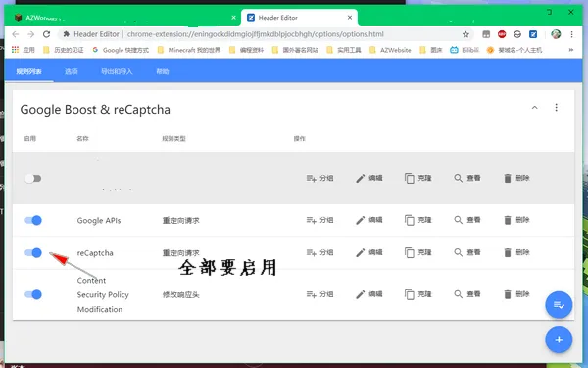Clone the reCaptcha rule
Screen dimensions: 588x368
[x=417, y=252]
